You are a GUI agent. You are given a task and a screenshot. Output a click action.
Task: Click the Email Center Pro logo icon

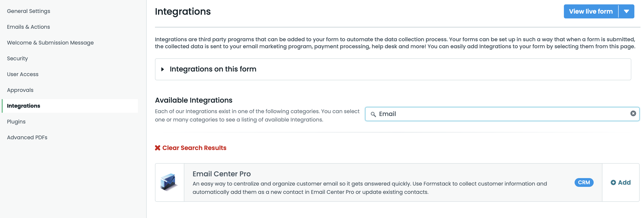169,182
